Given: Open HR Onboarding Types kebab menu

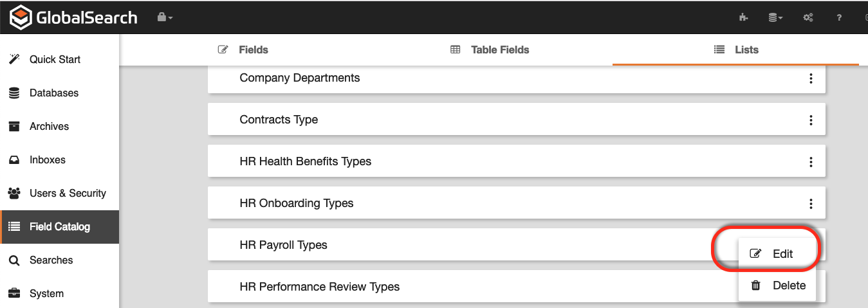Looking at the screenshot, I should point(811,204).
